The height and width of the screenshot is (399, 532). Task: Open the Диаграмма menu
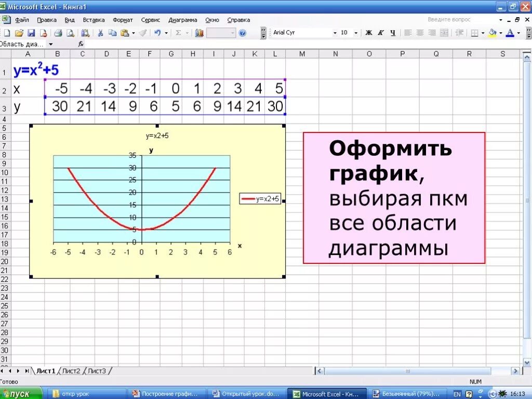click(182, 20)
